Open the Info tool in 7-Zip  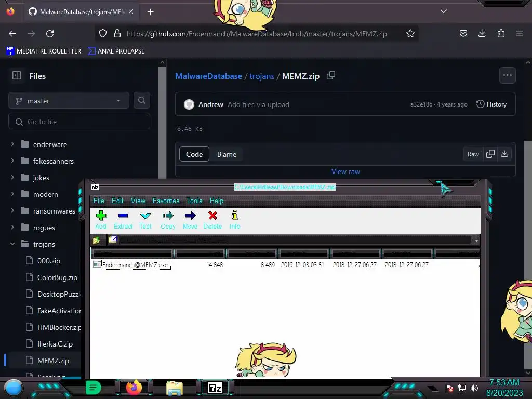click(235, 220)
